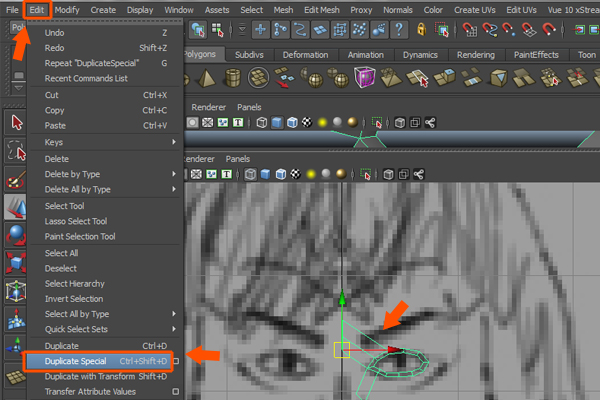Image resolution: width=600 pixels, height=400 pixels.
Task: Expand the Delete by Type submenu
Action: coord(173,174)
